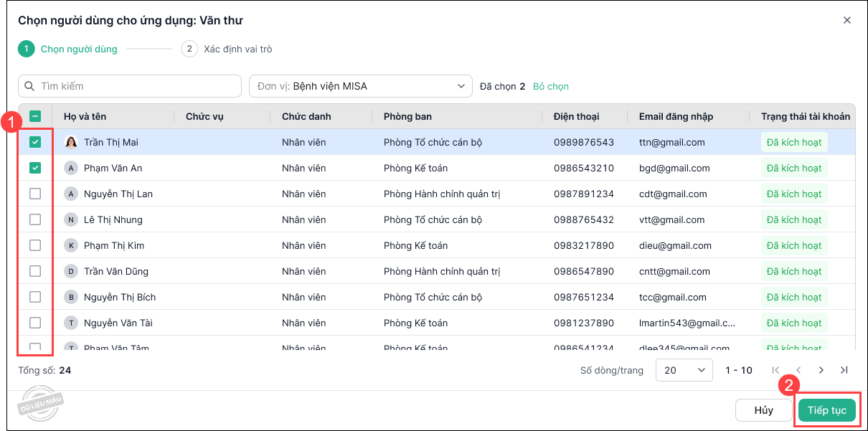The height and width of the screenshot is (431, 868).
Task: Open the Đơn vị Bệnh viện MISA dropdown
Action: 360,86
